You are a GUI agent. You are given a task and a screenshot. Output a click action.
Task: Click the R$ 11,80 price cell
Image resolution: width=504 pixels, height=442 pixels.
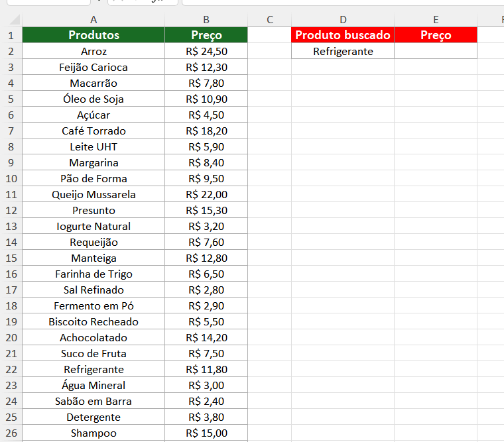206,369
